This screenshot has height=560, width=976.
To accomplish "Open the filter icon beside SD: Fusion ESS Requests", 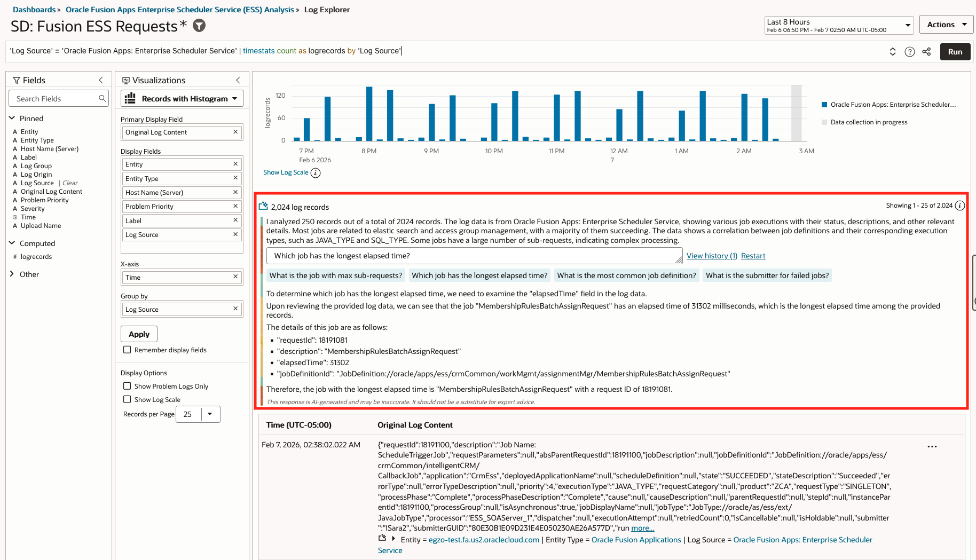I will (x=198, y=25).
